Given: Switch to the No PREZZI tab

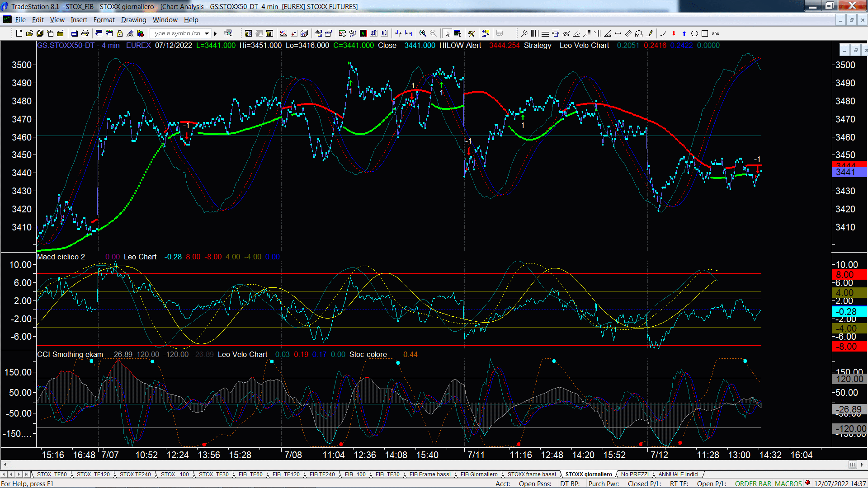Looking at the screenshot, I should [x=635, y=474].
